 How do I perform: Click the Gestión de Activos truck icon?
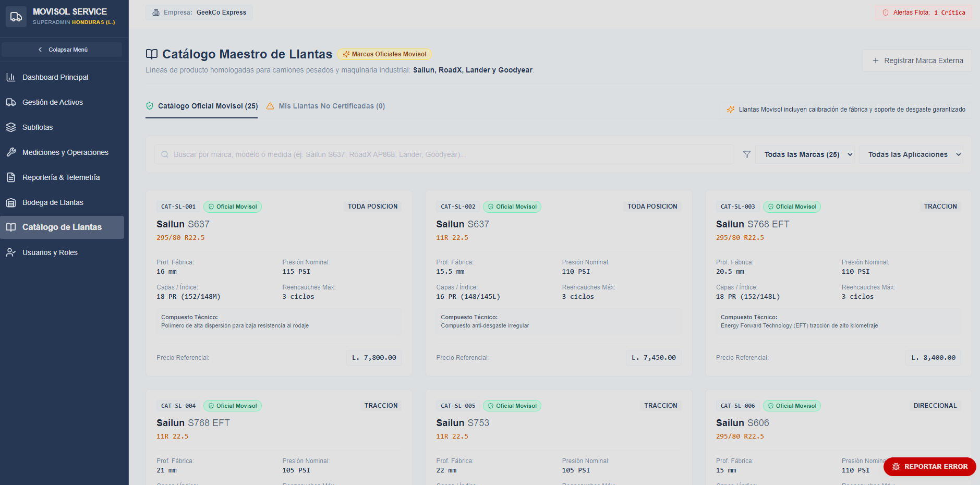click(x=11, y=102)
